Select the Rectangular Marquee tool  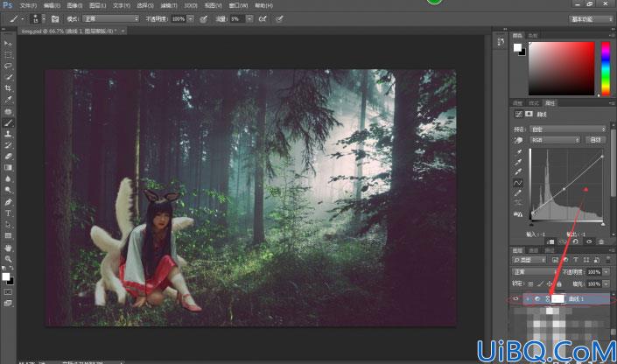tap(8, 55)
